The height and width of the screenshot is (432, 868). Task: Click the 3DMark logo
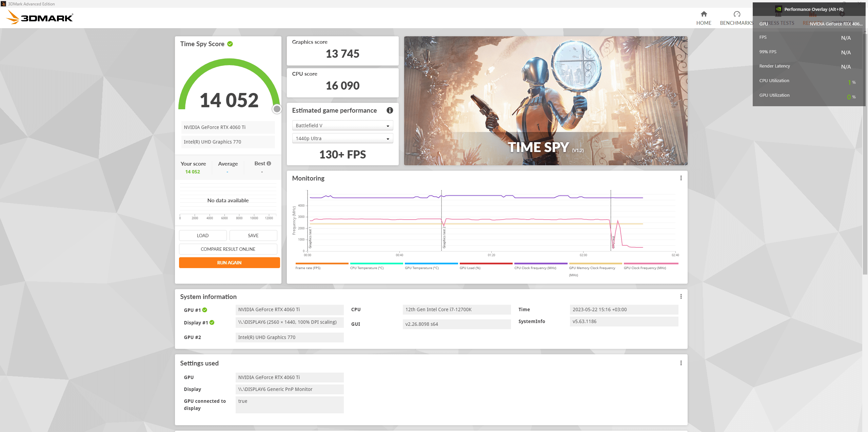click(x=40, y=17)
